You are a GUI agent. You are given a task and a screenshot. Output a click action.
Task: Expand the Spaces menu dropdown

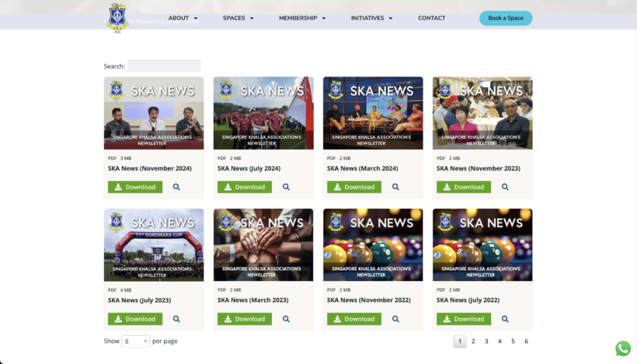coord(238,18)
